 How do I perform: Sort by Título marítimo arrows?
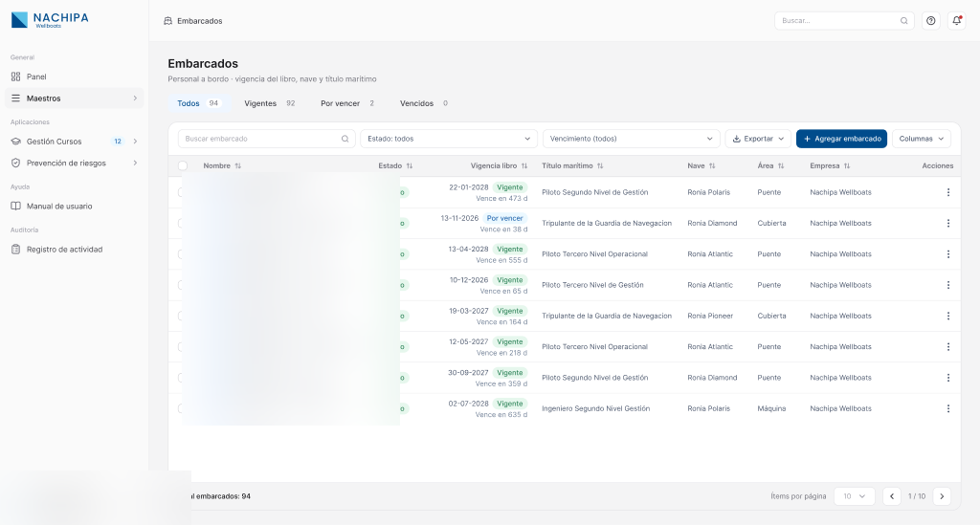[600, 166]
